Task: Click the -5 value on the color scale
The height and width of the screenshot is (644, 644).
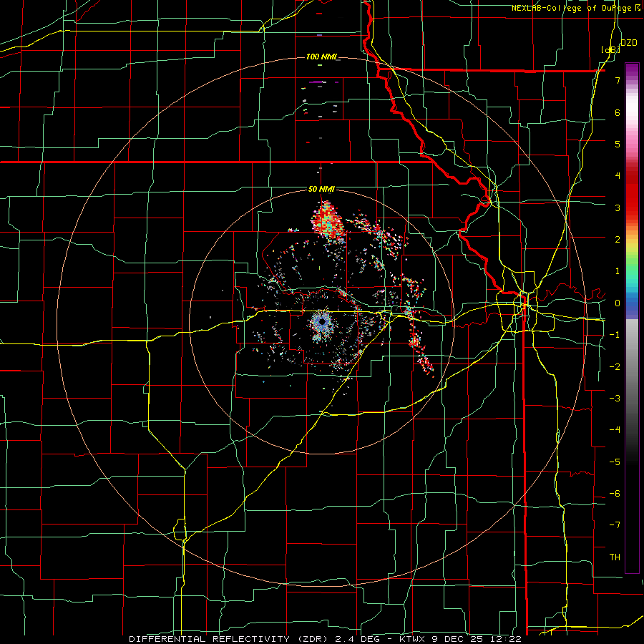Action: coord(615,462)
